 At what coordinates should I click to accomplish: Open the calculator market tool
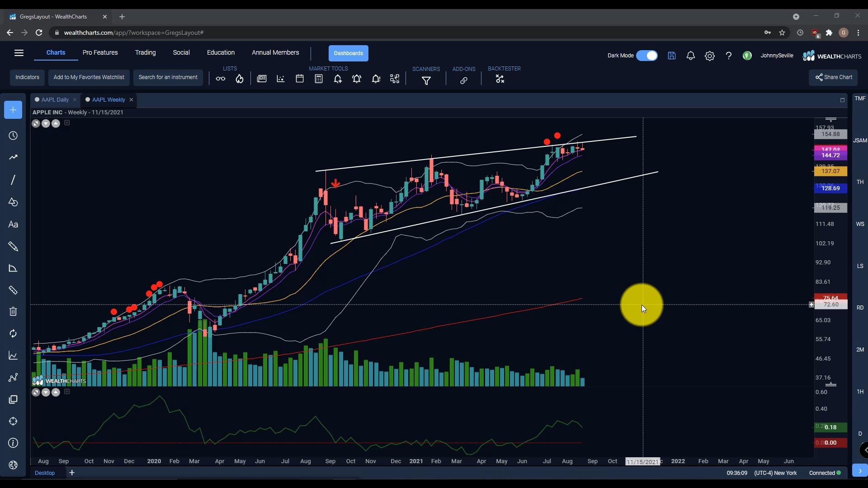[319, 79]
